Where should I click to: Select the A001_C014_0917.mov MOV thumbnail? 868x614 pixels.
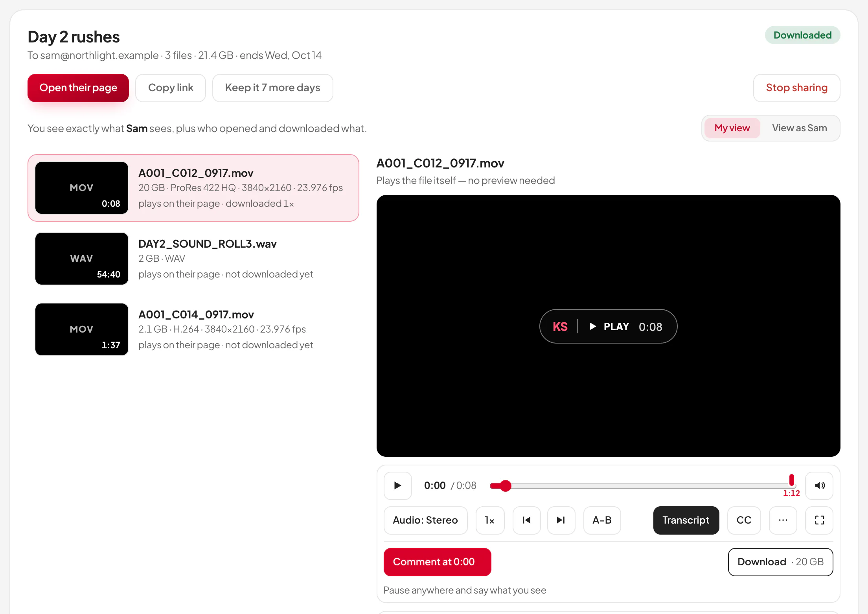pyautogui.click(x=82, y=329)
